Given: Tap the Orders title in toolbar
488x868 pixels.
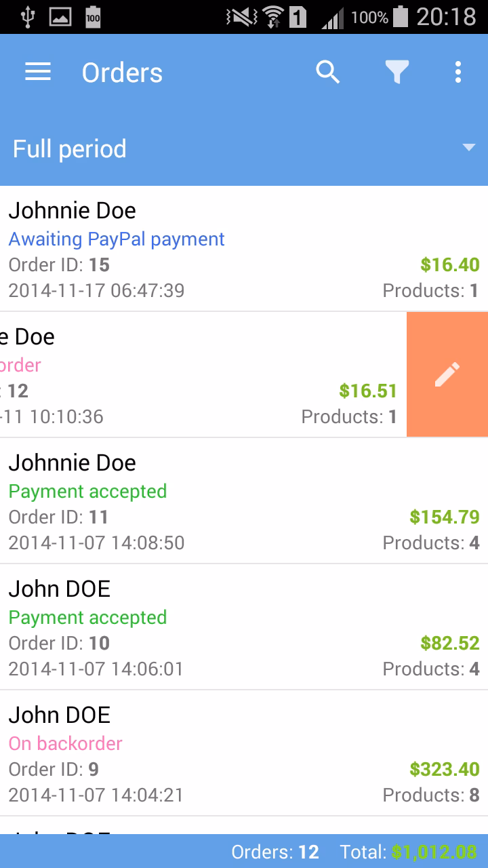Looking at the screenshot, I should tap(122, 73).
